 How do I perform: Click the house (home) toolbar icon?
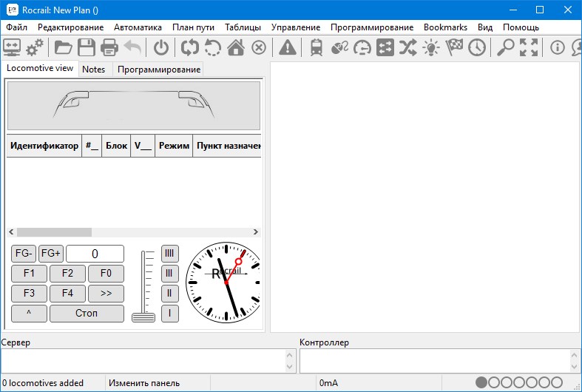tap(235, 47)
